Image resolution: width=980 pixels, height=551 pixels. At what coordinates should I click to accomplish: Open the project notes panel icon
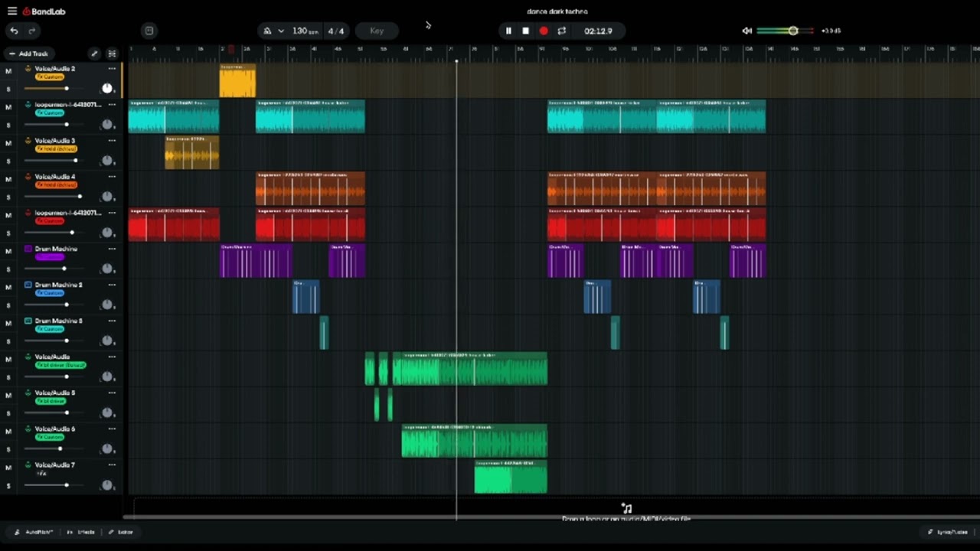(x=149, y=31)
